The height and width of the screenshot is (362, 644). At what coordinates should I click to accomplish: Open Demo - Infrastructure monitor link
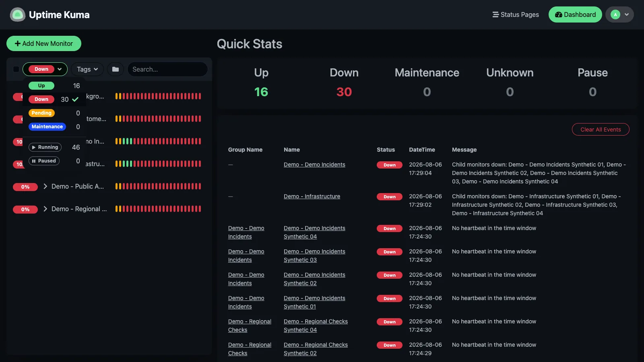pos(312,196)
